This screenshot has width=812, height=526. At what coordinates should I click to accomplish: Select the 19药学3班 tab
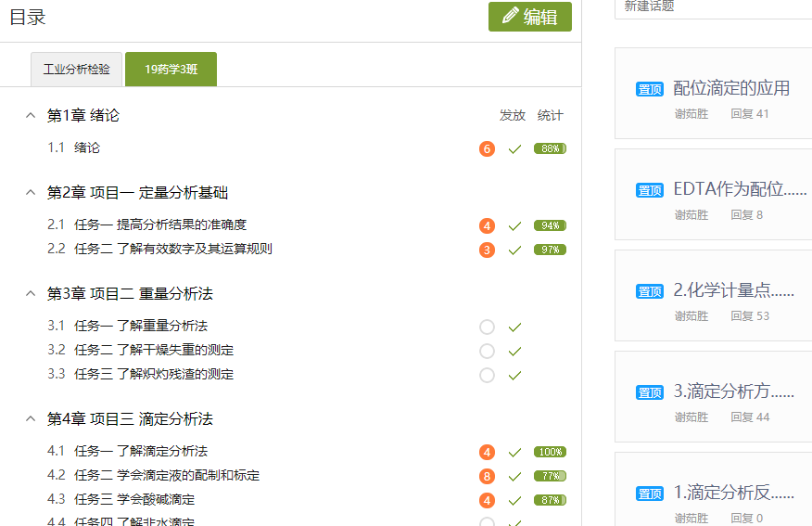pos(171,70)
